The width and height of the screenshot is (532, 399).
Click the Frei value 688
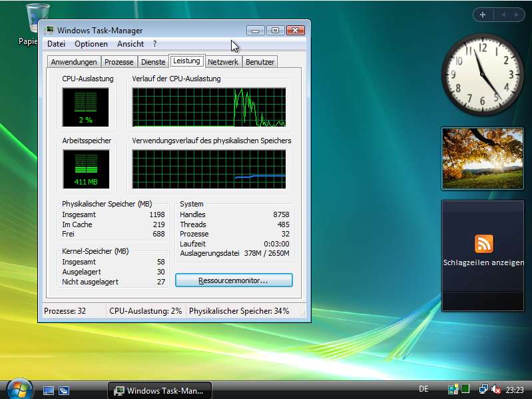tap(158, 234)
